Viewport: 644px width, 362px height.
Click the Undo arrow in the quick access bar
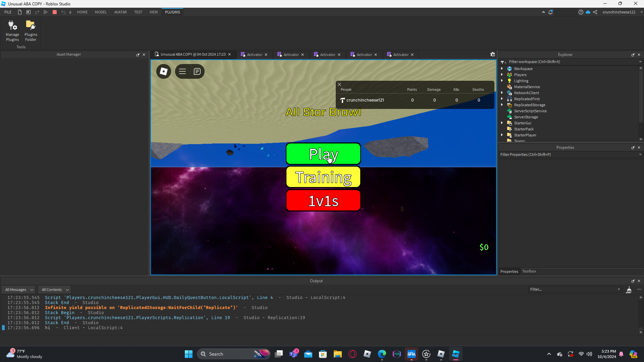[63, 12]
